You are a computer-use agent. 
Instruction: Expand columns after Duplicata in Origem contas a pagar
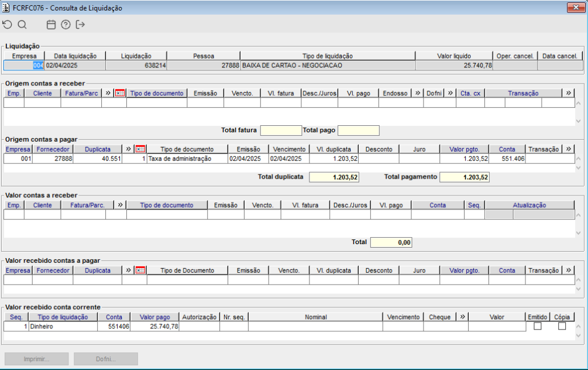pyautogui.click(x=128, y=149)
